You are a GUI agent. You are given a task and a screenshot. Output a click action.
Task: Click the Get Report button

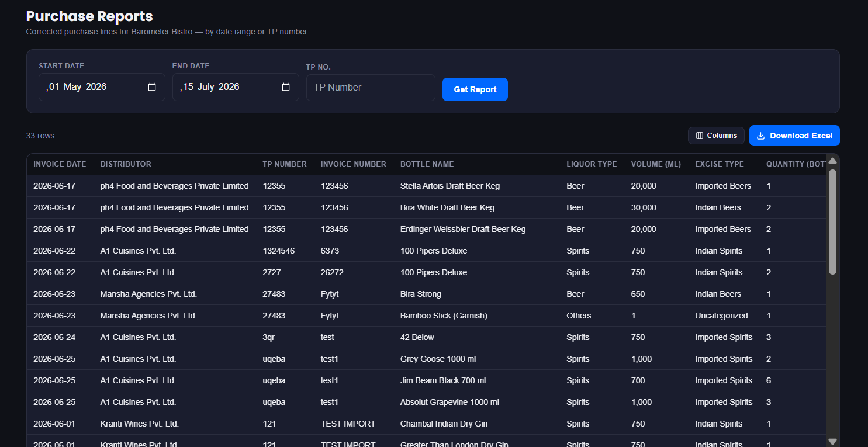(x=475, y=89)
